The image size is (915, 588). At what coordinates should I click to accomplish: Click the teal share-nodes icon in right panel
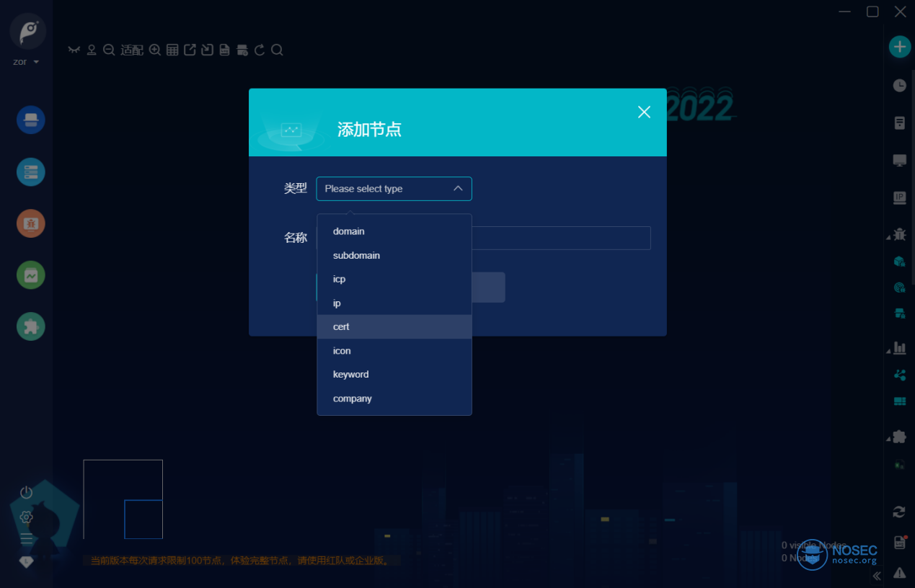point(899,375)
